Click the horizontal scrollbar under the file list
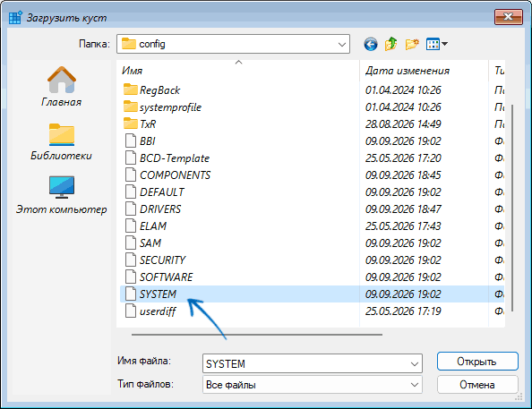The height and width of the screenshot is (409, 532). tap(257, 335)
